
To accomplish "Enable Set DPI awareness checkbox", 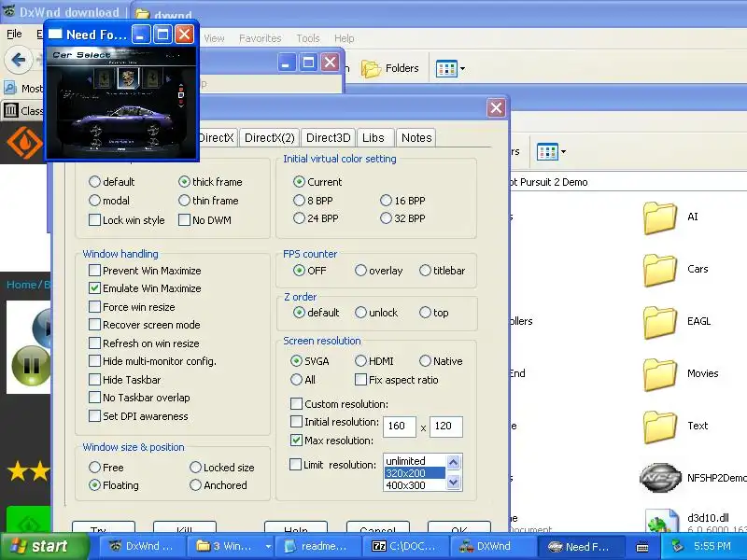I will tap(94, 415).
